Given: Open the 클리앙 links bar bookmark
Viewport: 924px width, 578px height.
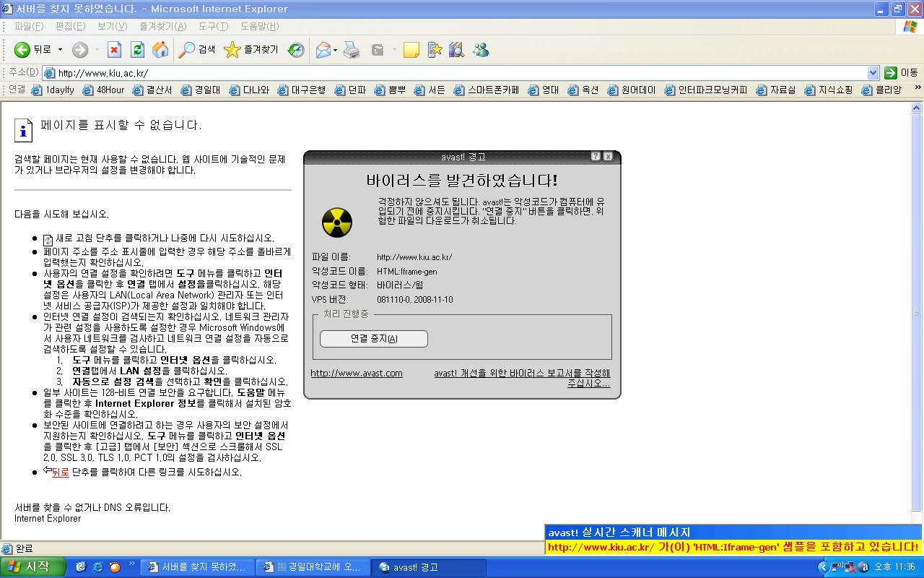Looking at the screenshot, I should point(881,90).
